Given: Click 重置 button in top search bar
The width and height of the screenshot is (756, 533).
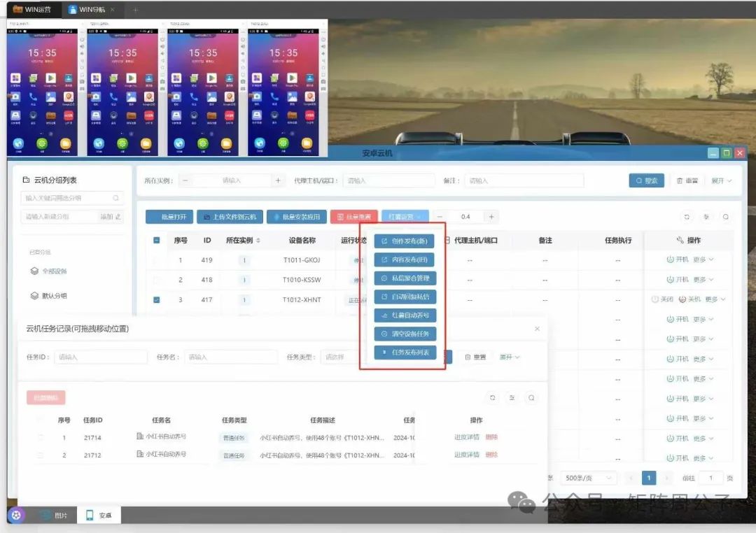Looking at the screenshot, I should tap(687, 180).
